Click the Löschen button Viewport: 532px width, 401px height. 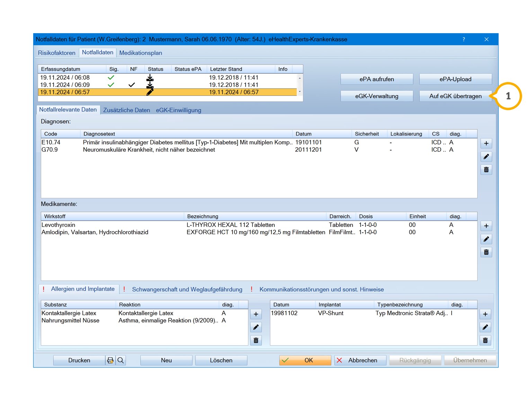[x=221, y=360]
